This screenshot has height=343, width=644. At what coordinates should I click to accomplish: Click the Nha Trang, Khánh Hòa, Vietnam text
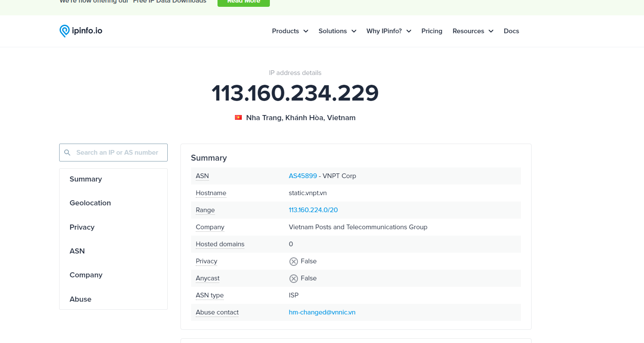(301, 118)
